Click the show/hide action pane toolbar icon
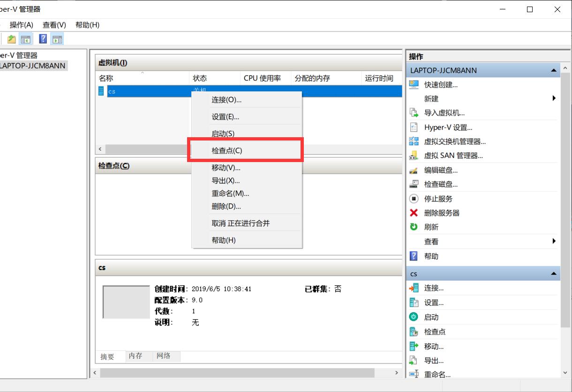Screen dimensions: 572x392 point(57,39)
